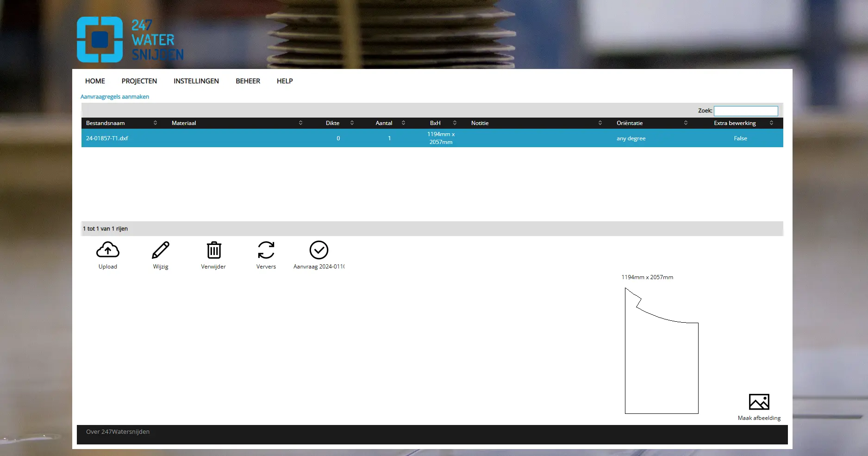This screenshot has height=456, width=868.
Task: Select the 24-01857-T1.dxf file name
Action: 107,138
